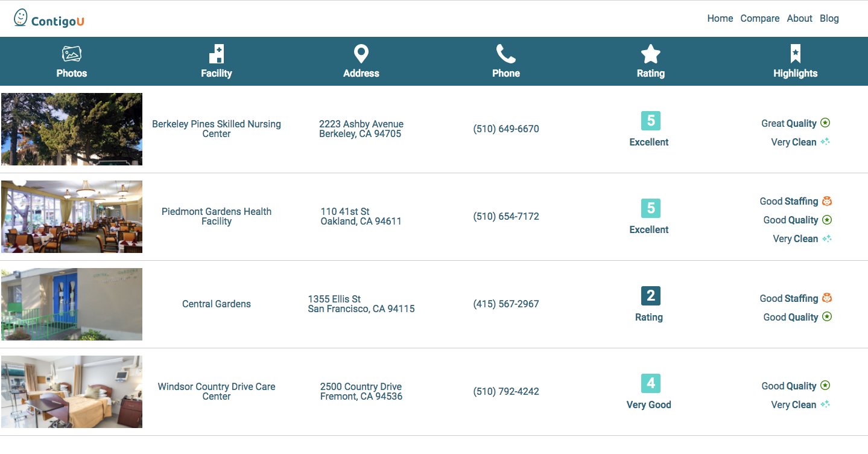The height and width of the screenshot is (454, 868).
Task: Click Windsor Country Very Clean sparkle icon
Action: coord(825,404)
